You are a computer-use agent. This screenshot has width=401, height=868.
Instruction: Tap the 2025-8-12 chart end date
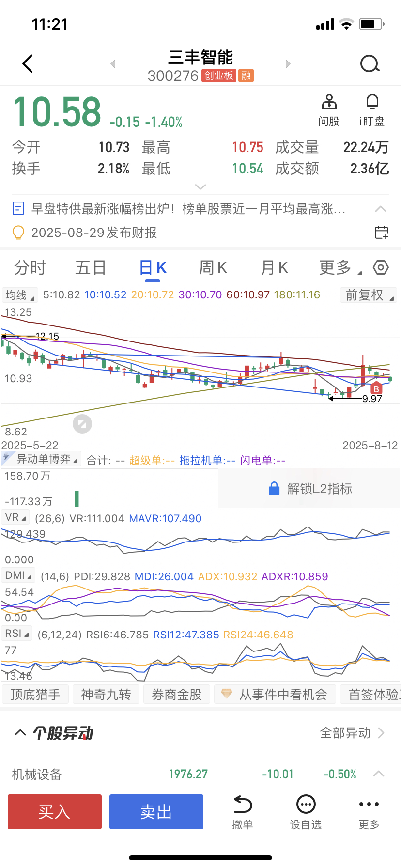tap(370, 445)
